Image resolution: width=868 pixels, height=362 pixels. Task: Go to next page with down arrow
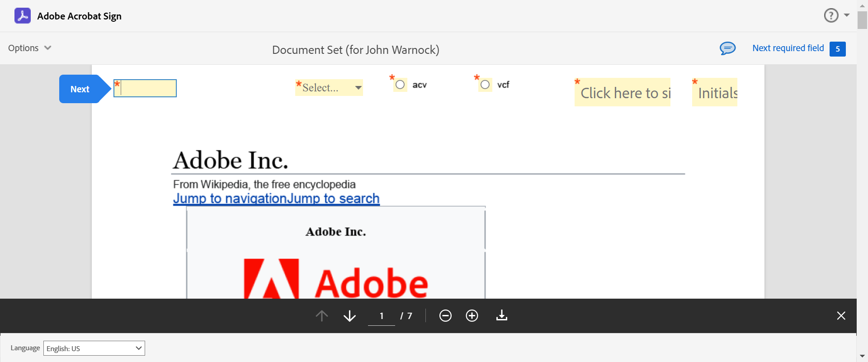click(349, 315)
